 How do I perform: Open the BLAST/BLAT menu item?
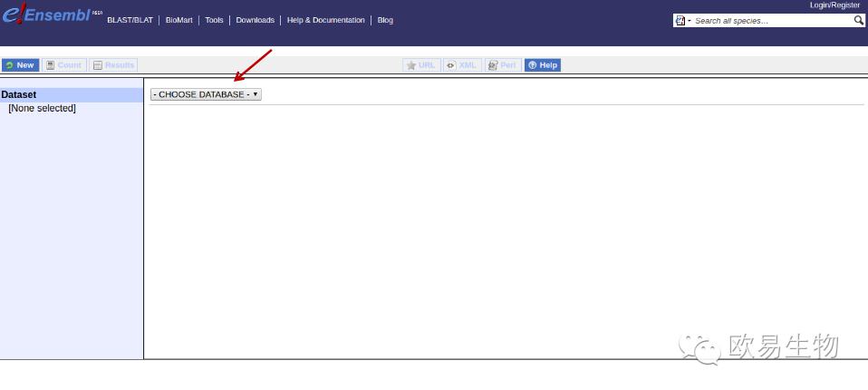pyautogui.click(x=130, y=20)
